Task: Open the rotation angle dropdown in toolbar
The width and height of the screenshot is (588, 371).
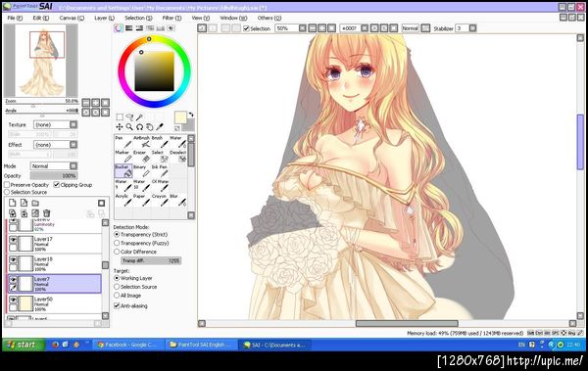Action: coord(365,28)
